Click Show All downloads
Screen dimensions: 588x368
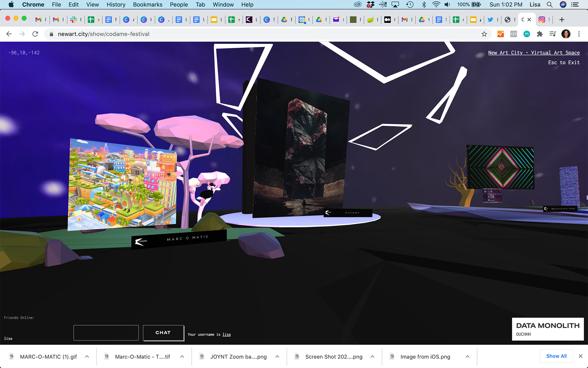coord(556,356)
